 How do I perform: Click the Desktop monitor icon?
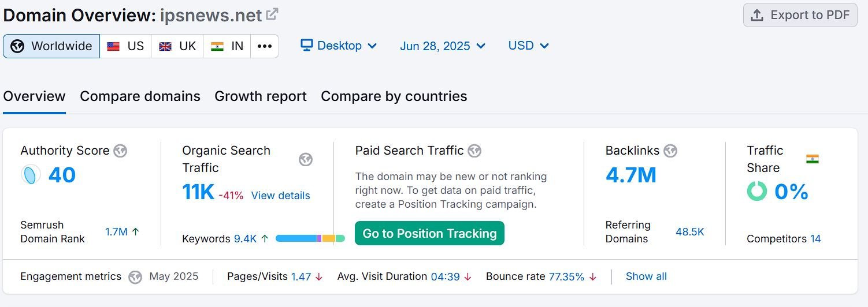click(307, 46)
